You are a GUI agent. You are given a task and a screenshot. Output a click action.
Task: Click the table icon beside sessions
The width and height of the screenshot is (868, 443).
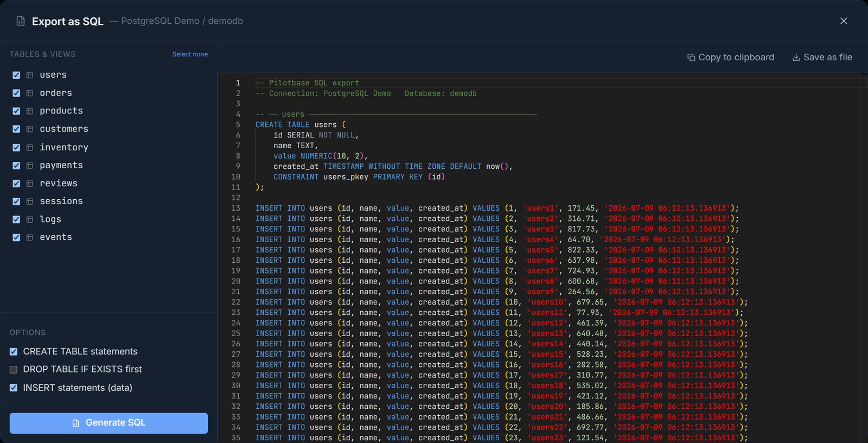pyautogui.click(x=30, y=201)
